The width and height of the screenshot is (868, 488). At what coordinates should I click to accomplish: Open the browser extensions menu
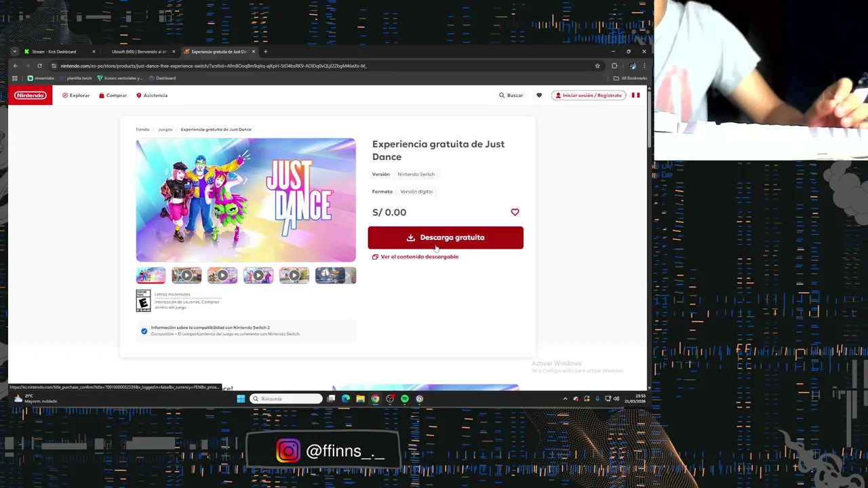(x=614, y=66)
